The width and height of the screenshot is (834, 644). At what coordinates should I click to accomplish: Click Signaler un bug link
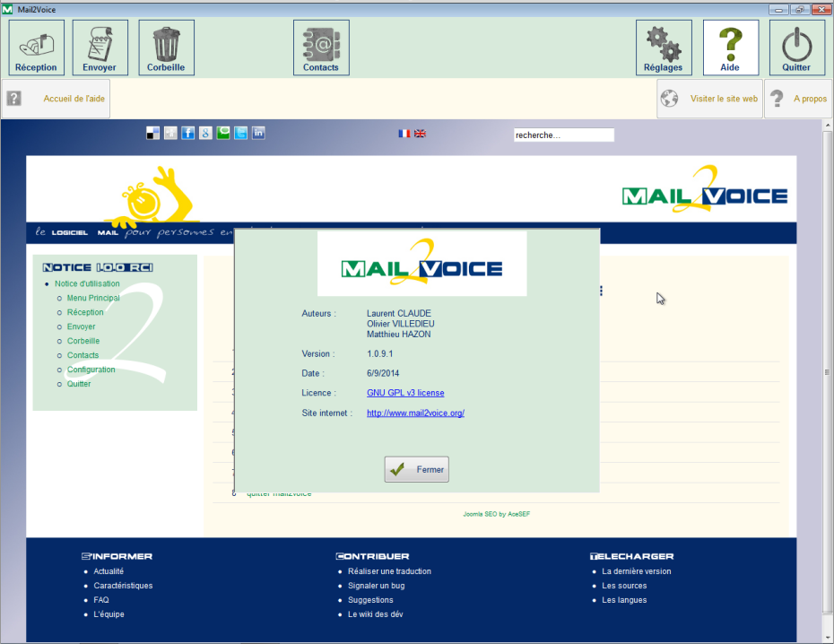(376, 586)
